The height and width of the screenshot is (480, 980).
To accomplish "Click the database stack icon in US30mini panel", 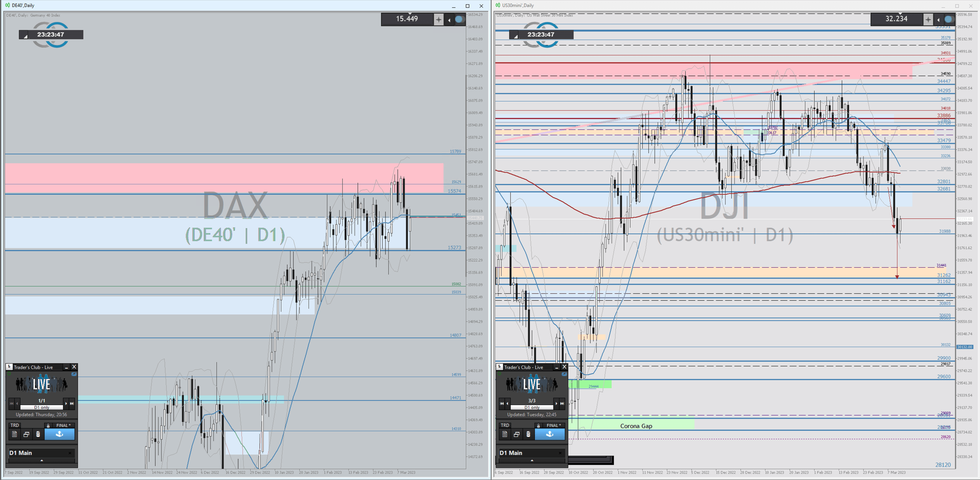I will [528, 434].
